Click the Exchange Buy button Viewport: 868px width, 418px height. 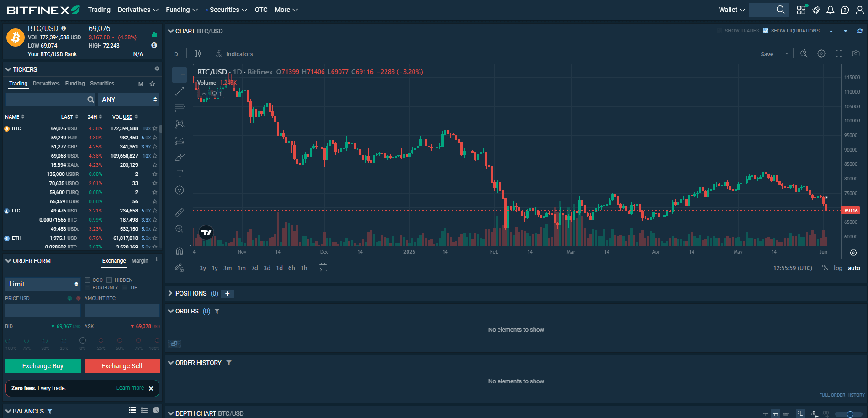pyautogui.click(x=43, y=366)
